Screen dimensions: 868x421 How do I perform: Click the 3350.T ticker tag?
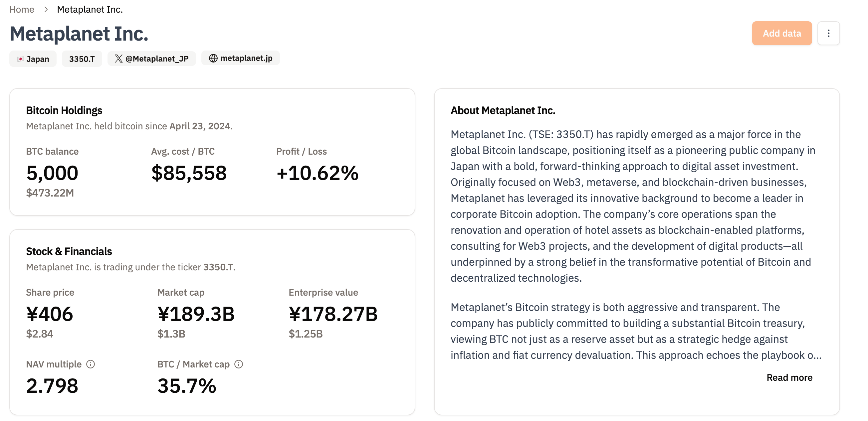82,59
